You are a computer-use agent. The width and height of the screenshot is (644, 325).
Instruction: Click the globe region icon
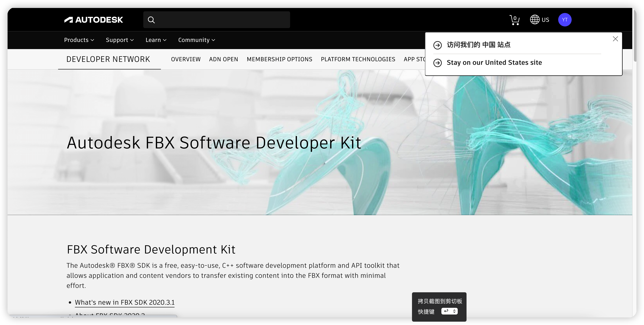[x=534, y=20]
